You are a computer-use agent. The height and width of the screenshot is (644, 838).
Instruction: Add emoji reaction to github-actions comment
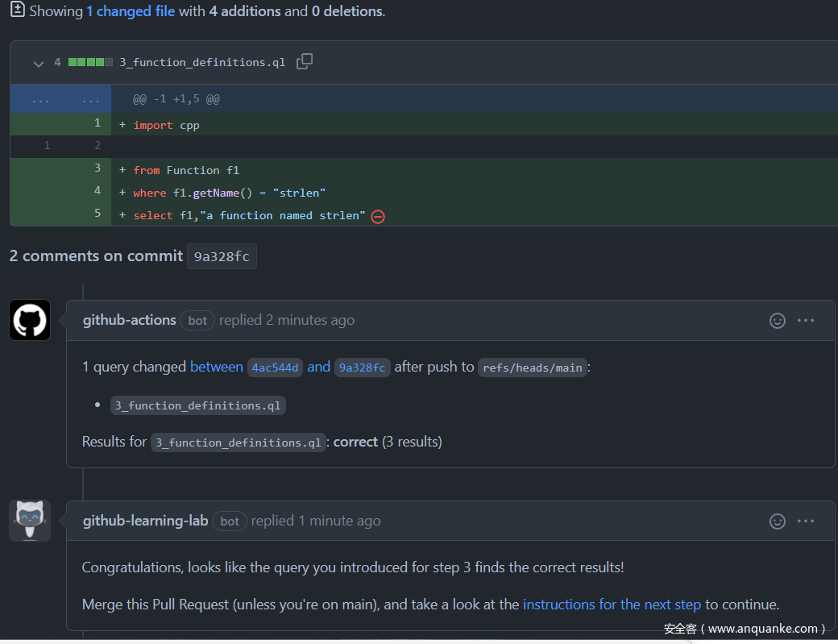tap(777, 321)
